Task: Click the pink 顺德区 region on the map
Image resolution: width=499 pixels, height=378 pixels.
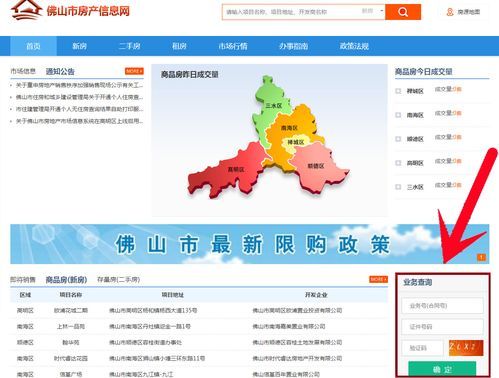Action: [x=315, y=166]
